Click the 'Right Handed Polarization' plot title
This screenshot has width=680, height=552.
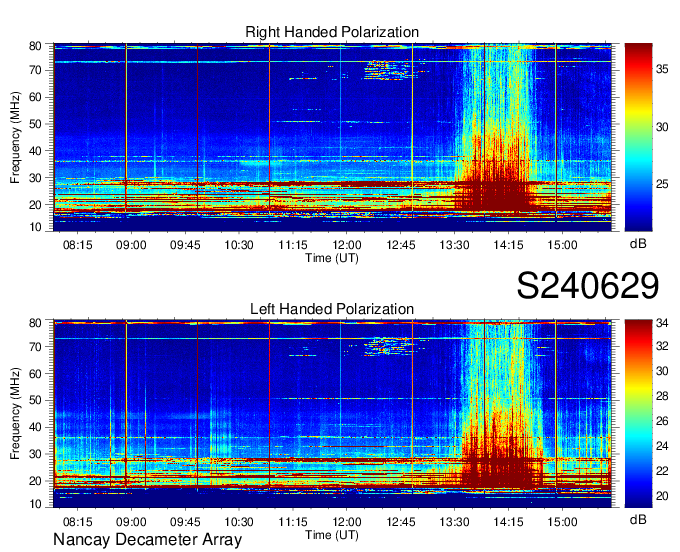[332, 32]
